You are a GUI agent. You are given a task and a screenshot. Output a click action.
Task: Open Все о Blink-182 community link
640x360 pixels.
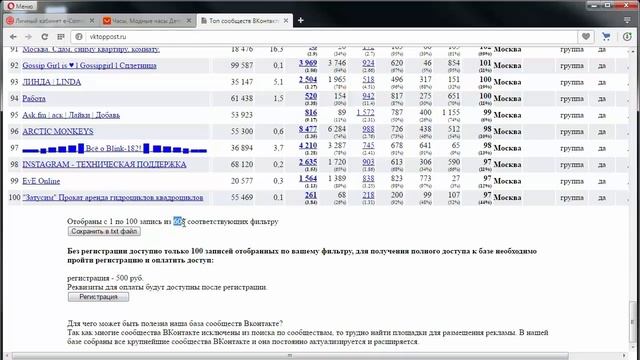(114, 148)
